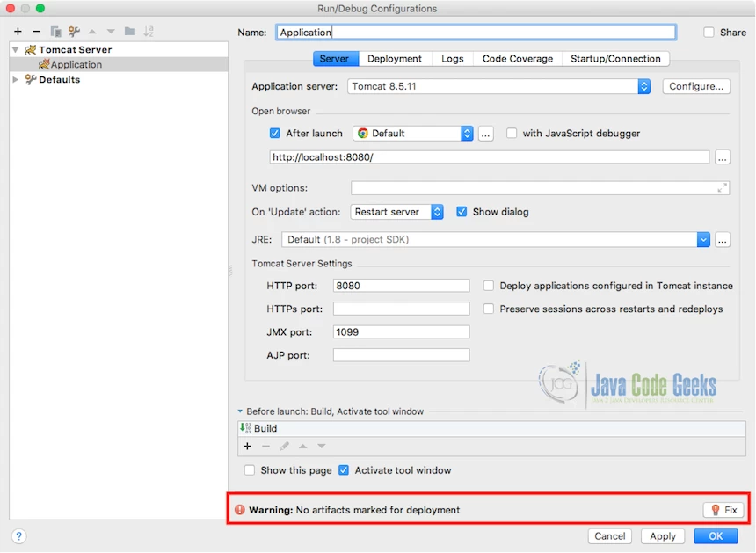The image size is (756, 553).
Task: Move configuration up arrow in left toolbar
Action: pyautogui.click(x=92, y=32)
